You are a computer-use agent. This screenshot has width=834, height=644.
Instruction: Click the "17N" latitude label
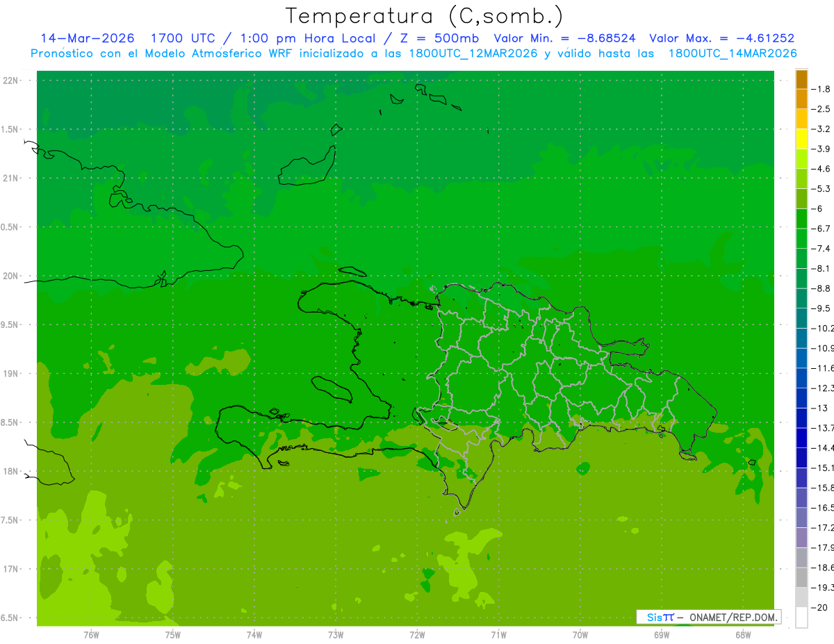tap(10, 569)
